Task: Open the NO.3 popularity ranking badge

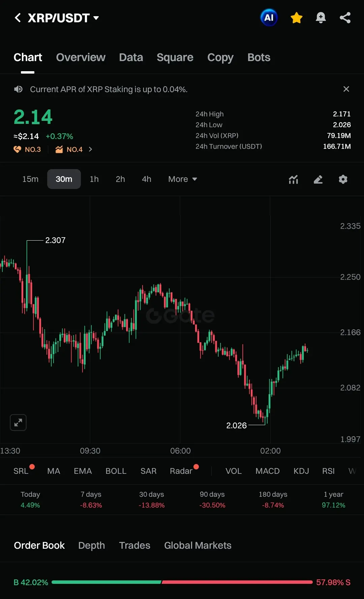Action: 27,149
